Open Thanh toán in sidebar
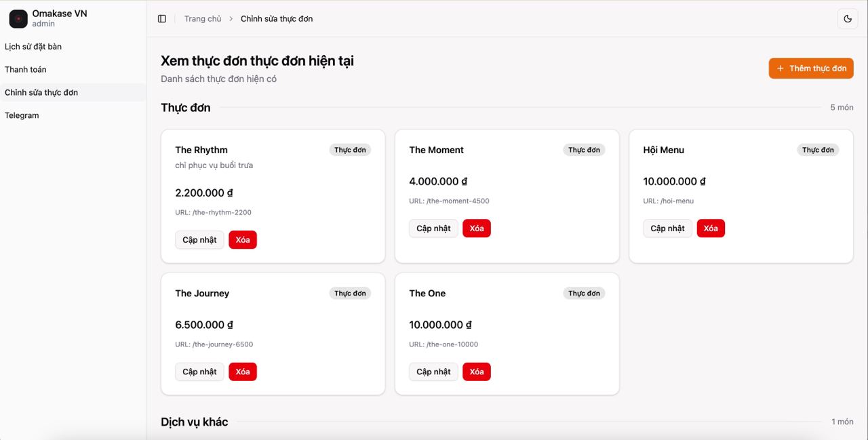This screenshot has height=440, width=868. [73, 70]
